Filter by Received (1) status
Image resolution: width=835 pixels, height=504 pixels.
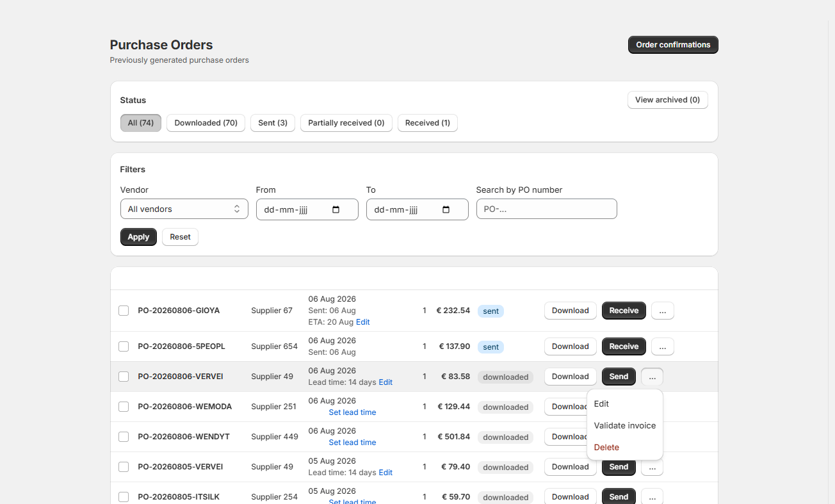(x=428, y=123)
